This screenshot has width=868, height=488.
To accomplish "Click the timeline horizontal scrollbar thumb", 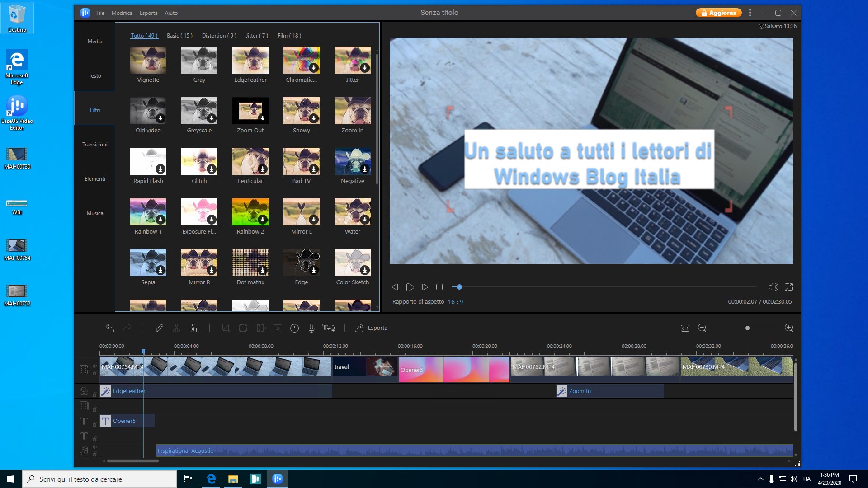I will point(133,461).
